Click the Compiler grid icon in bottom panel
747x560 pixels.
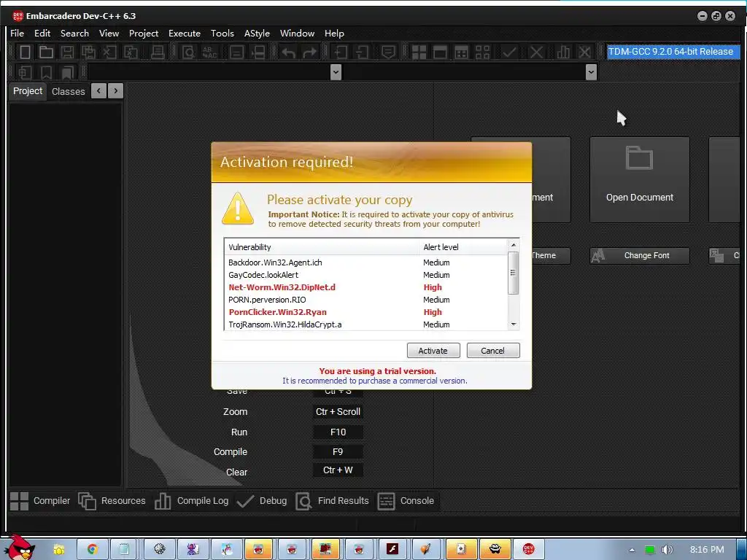pos(20,501)
